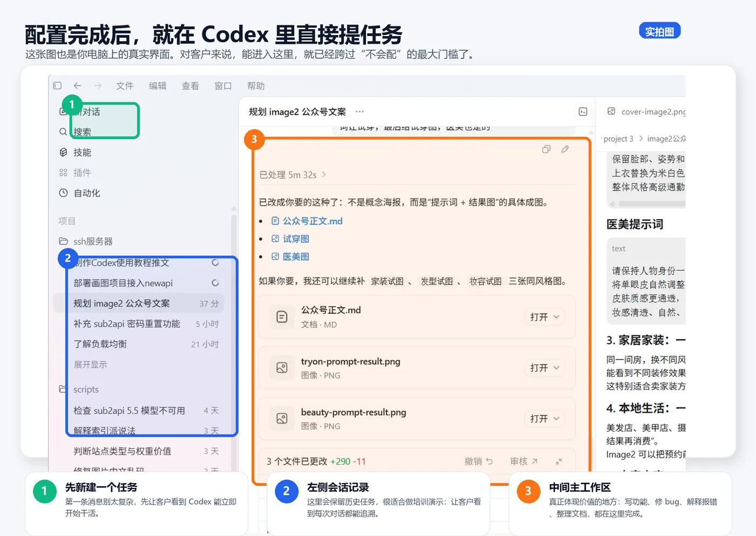Expand the scripts project

86,389
